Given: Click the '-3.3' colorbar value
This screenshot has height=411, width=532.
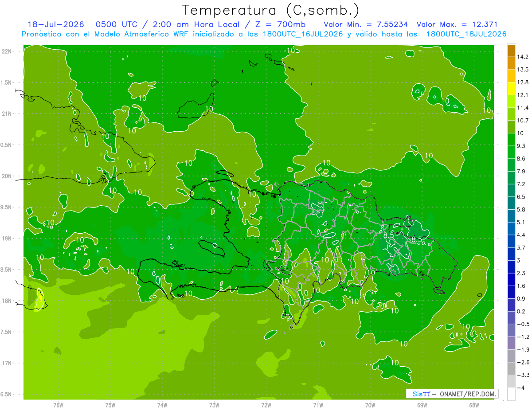Looking at the screenshot, I should tap(523, 375).
